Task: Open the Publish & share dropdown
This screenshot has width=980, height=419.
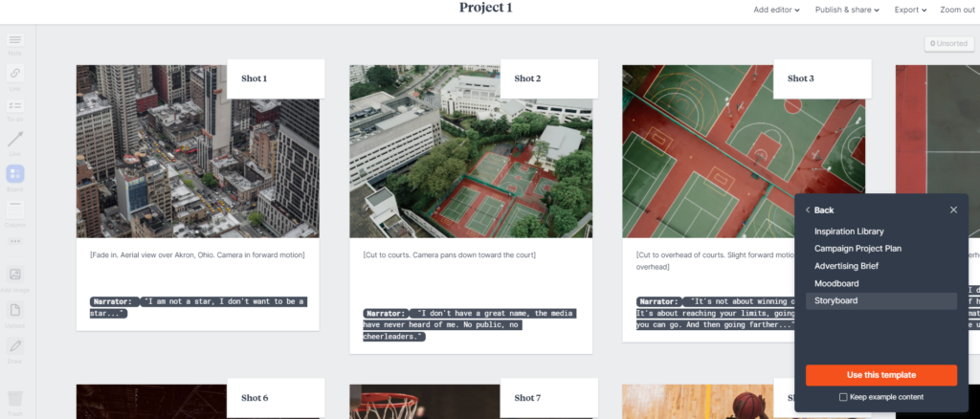Action: point(847,10)
